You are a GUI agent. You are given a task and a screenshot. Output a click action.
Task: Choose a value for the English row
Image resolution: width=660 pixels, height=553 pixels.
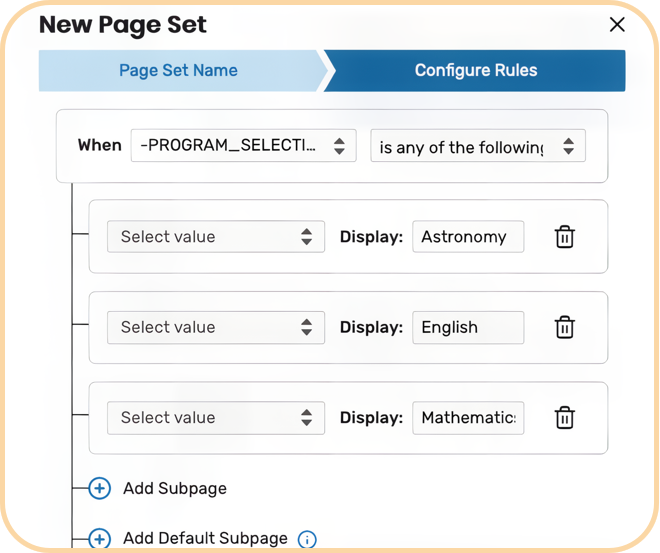[x=216, y=327]
